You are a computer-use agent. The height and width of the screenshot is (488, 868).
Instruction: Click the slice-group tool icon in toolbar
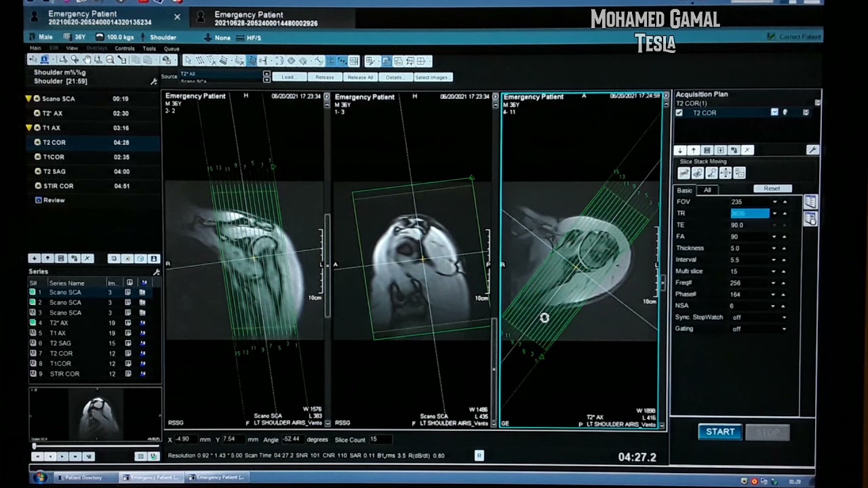(252, 61)
